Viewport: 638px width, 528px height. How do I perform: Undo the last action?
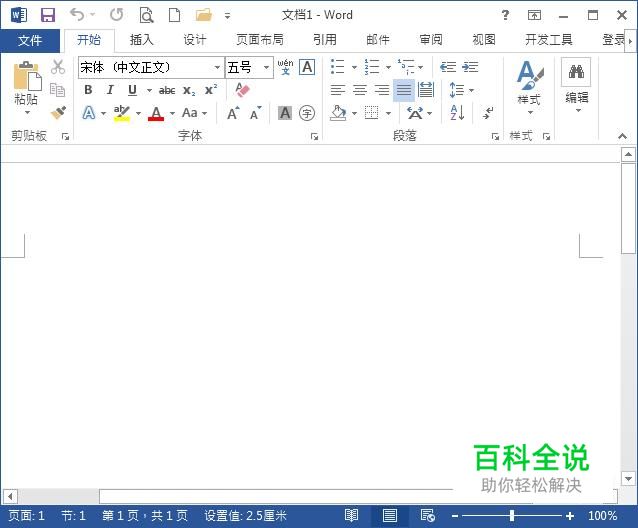pyautogui.click(x=77, y=15)
